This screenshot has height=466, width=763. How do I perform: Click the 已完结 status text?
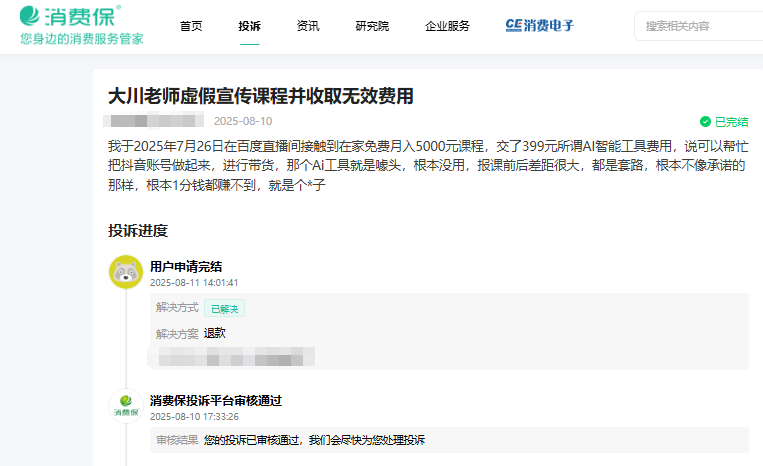(731, 122)
